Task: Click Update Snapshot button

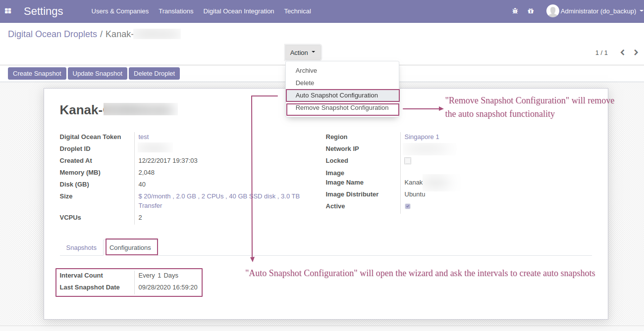Action: (98, 73)
